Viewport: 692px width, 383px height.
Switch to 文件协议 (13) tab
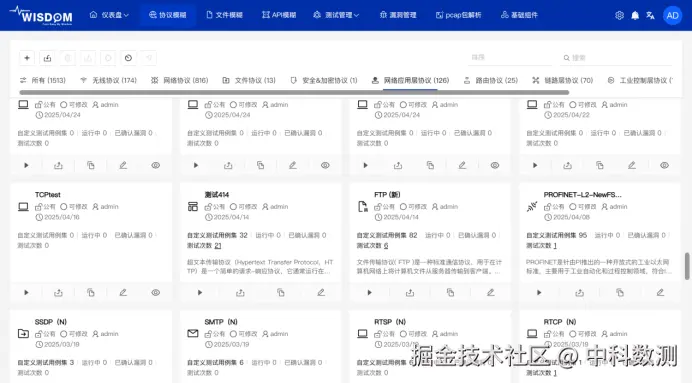click(x=249, y=80)
